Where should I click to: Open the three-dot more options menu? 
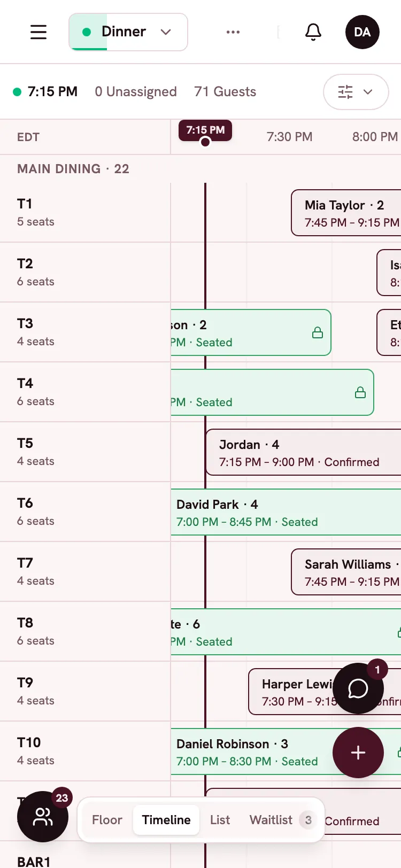pos(233,32)
